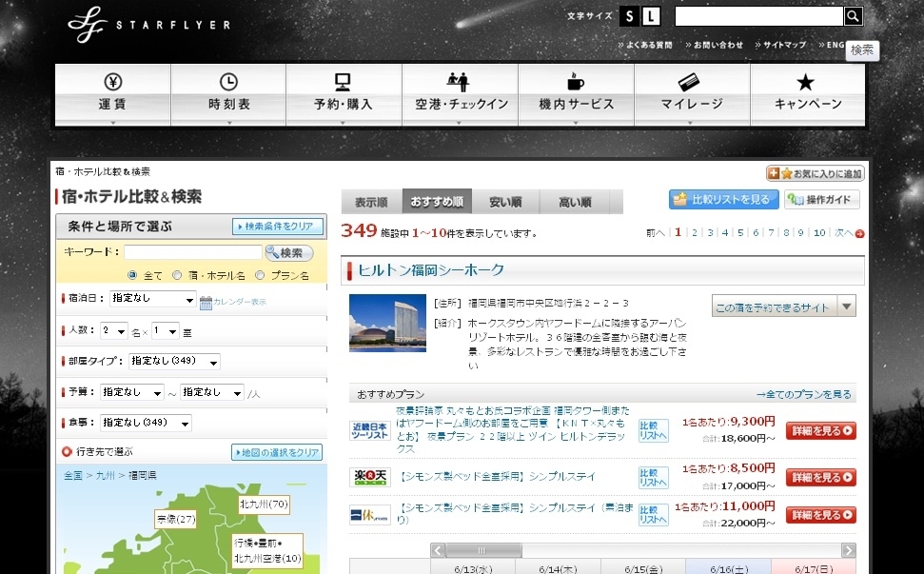Select large font size L button

point(651,16)
